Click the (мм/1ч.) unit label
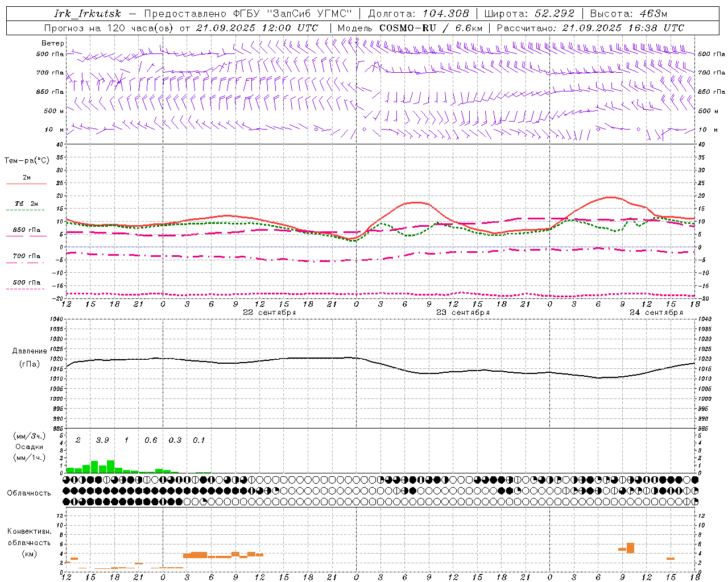 pyautogui.click(x=30, y=458)
